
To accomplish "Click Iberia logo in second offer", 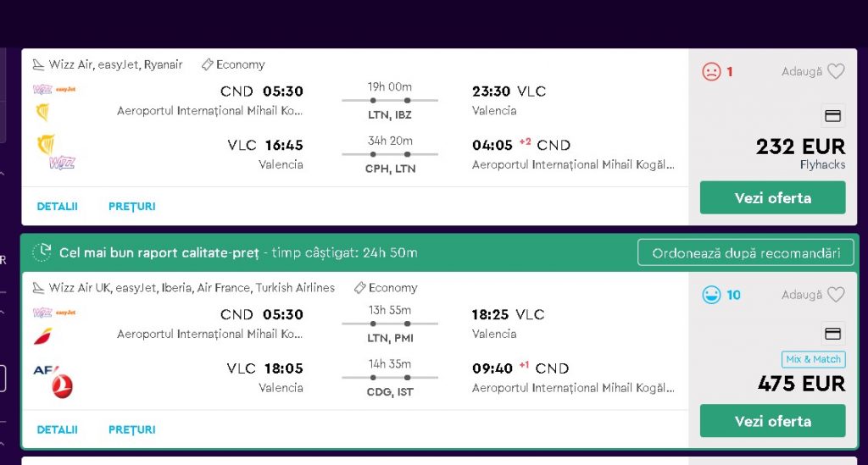I will [42, 335].
